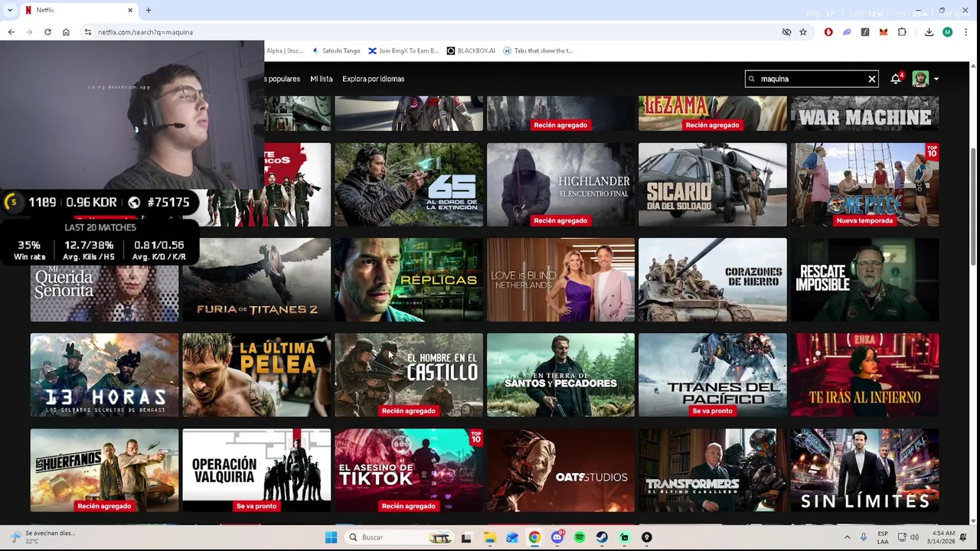980x551 pixels.
Task: Open 'Transformers El último caballero' thumbnail
Action: click(712, 470)
